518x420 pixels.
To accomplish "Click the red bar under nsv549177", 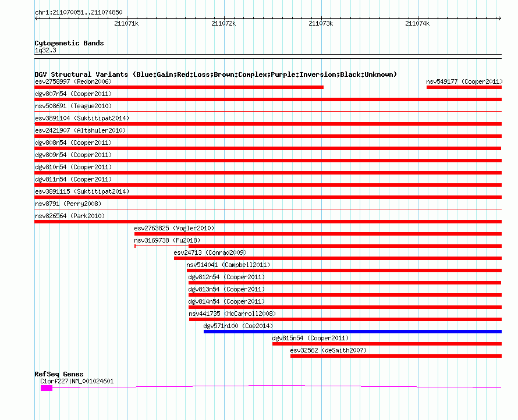I will [464, 87].
